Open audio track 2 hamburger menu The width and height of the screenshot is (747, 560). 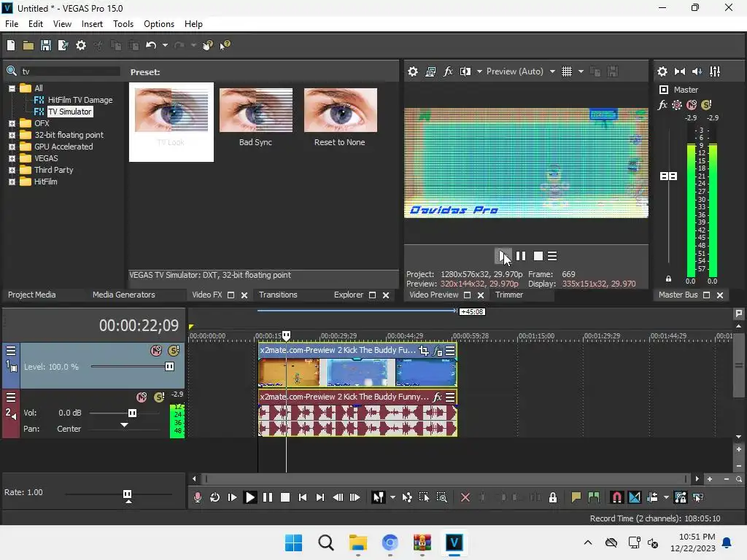pos(11,397)
